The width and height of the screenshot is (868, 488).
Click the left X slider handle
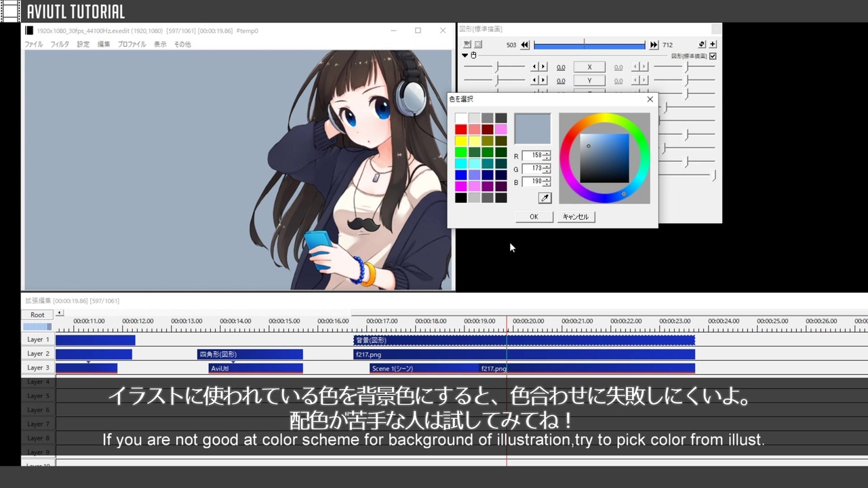tap(497, 67)
